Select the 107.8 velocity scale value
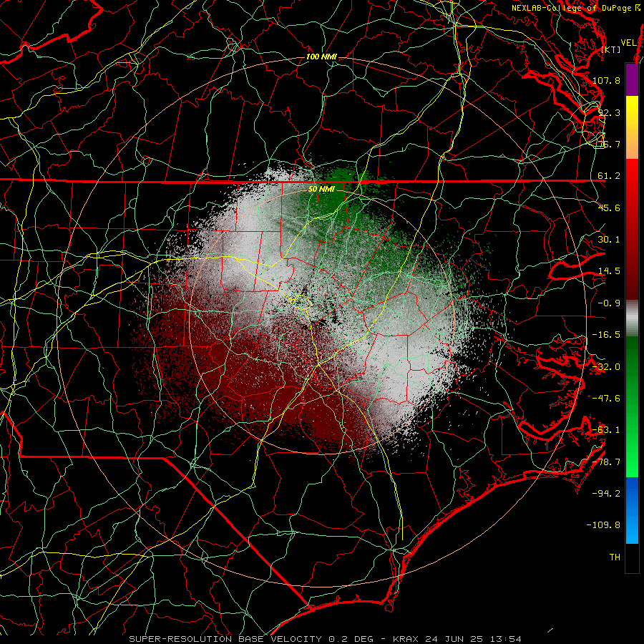 pos(606,80)
